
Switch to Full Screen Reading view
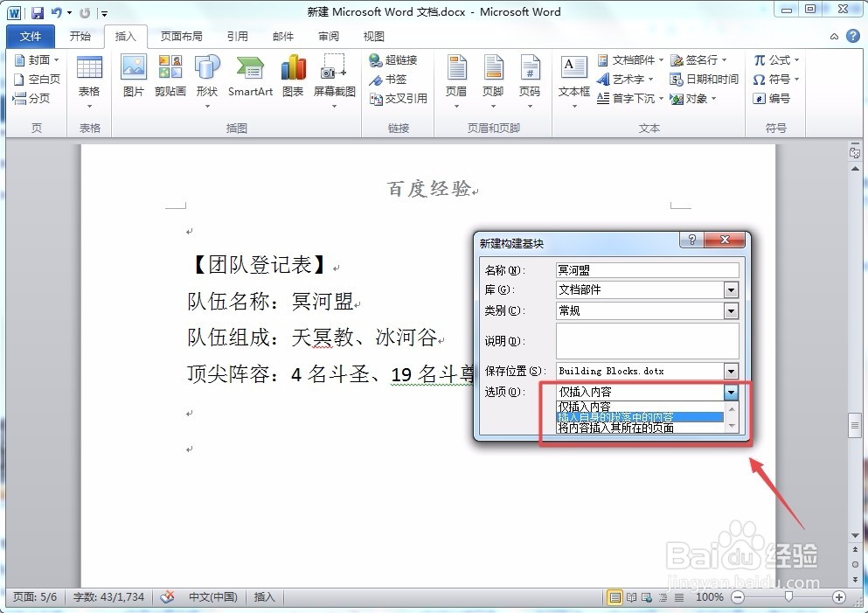tap(631, 597)
